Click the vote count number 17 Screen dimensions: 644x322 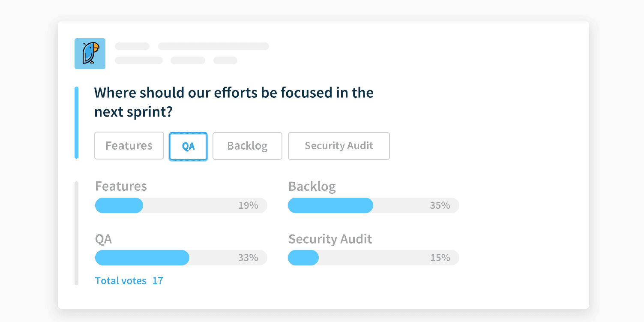158,281
